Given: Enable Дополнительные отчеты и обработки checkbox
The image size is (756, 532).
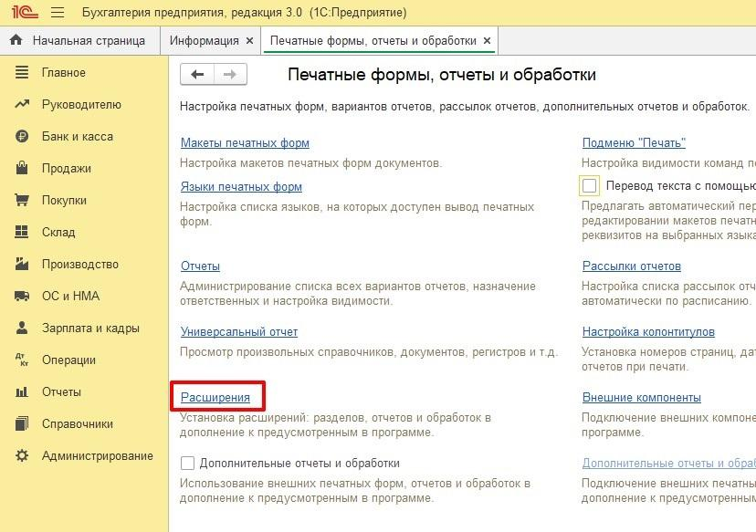Looking at the screenshot, I should (187, 463).
